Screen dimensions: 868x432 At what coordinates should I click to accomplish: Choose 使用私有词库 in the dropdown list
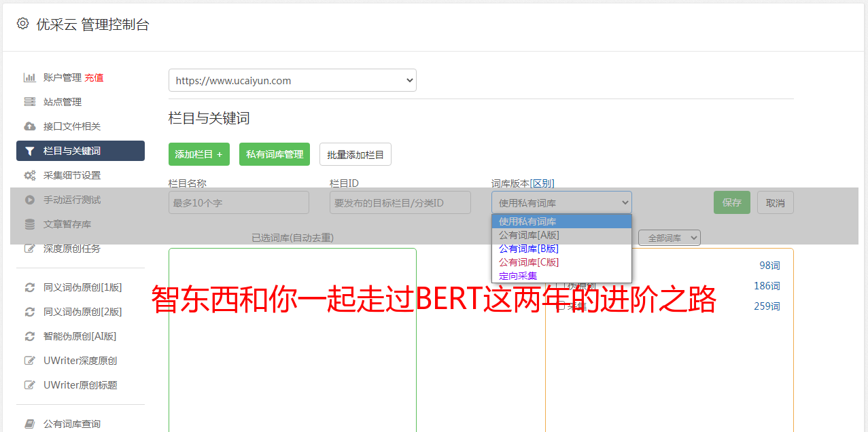561,221
